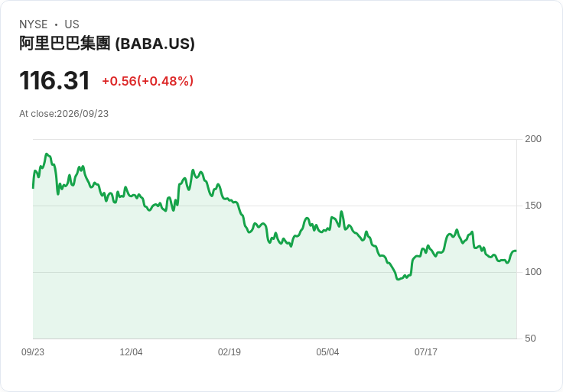563x392 pixels.
Task: Click the chart's highest peak near 190
Action: [x=47, y=154]
